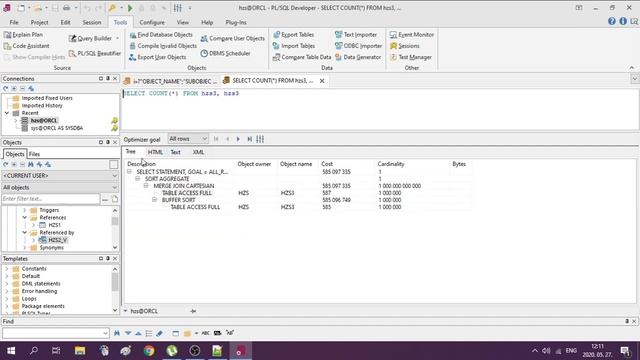Select the sys@ORCL AS SYSDBA connection
640x360 pixels.
tap(57, 128)
